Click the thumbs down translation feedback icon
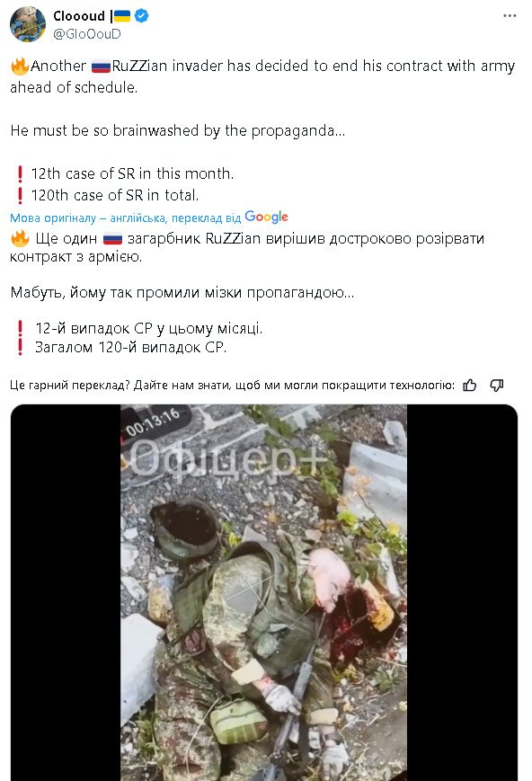 pos(497,385)
